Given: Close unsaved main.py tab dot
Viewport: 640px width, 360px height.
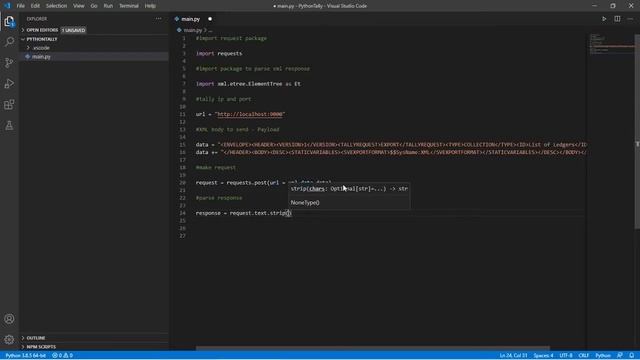Looking at the screenshot, I should click(210, 19).
